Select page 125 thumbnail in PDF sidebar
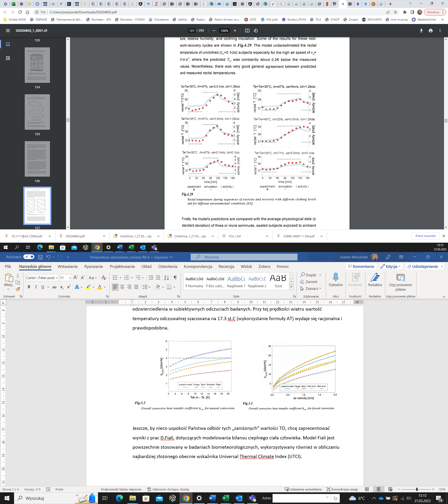 (x=37, y=112)
